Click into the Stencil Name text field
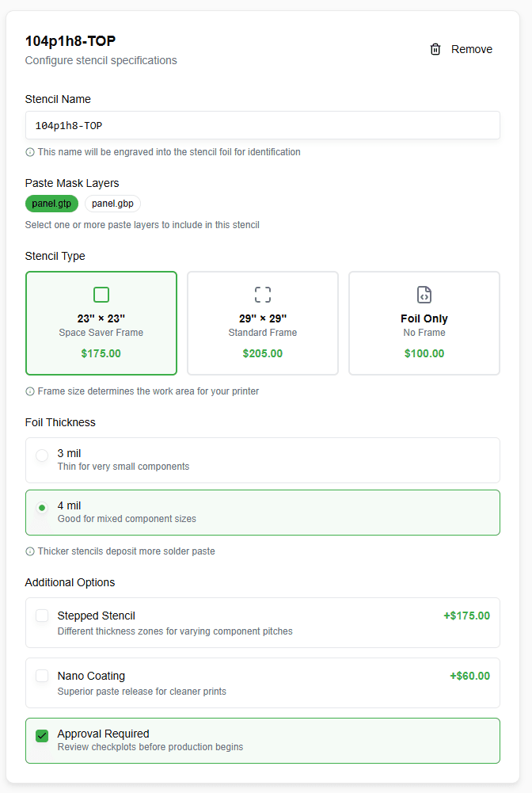The image size is (532, 793). 263,125
